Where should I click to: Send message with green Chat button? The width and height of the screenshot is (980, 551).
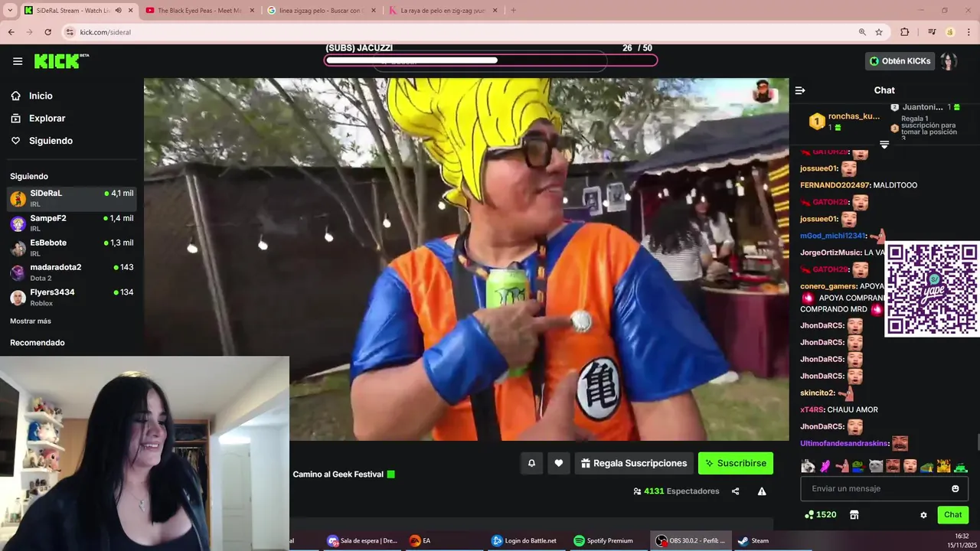click(x=952, y=515)
